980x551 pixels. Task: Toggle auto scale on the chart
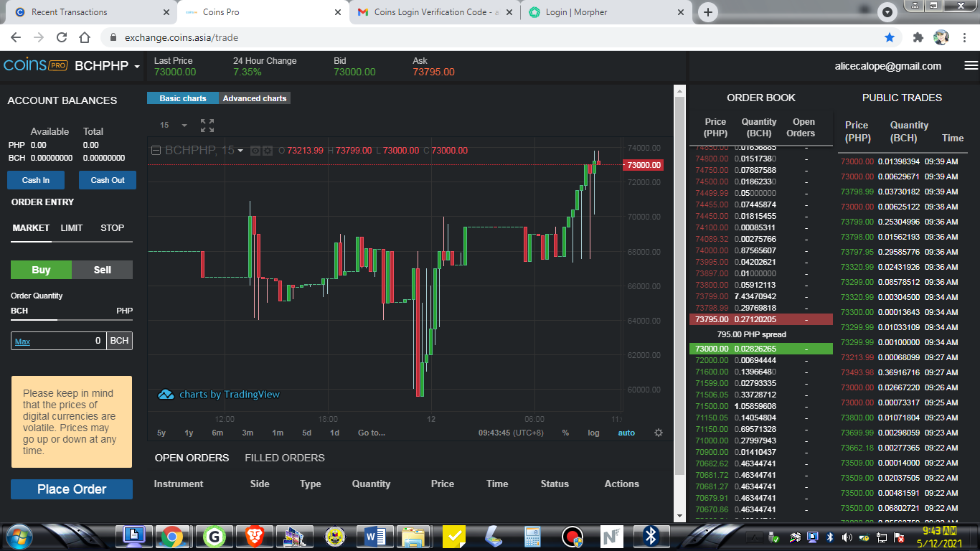coord(626,433)
